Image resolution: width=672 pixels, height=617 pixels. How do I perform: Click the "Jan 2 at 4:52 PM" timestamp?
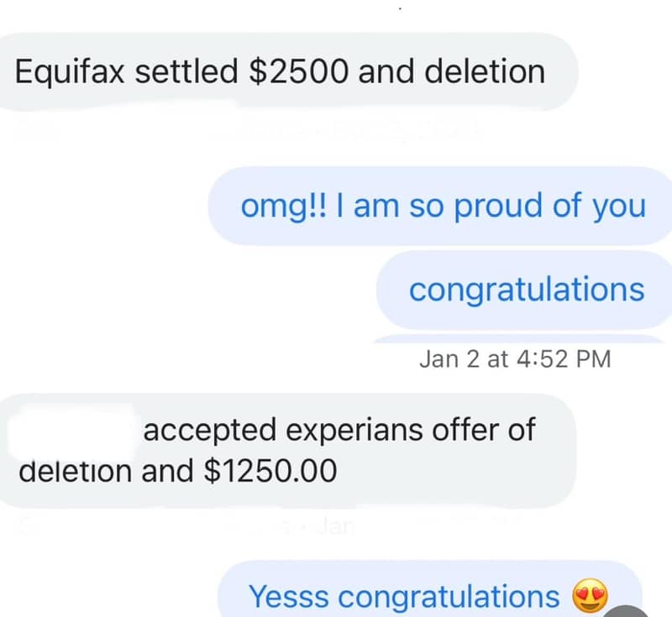tap(515, 359)
